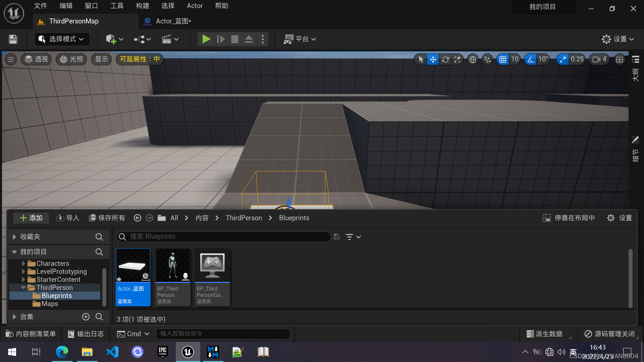The height and width of the screenshot is (362, 644).
Task: Select the translate (move) gizmo tool
Action: pos(433,60)
